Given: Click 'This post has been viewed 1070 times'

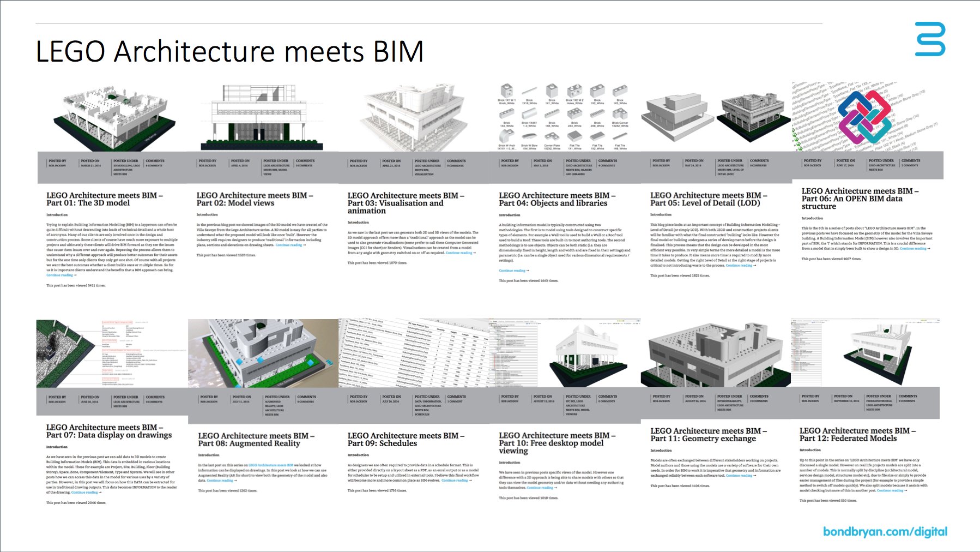Looking at the screenshot, I should [x=377, y=263].
